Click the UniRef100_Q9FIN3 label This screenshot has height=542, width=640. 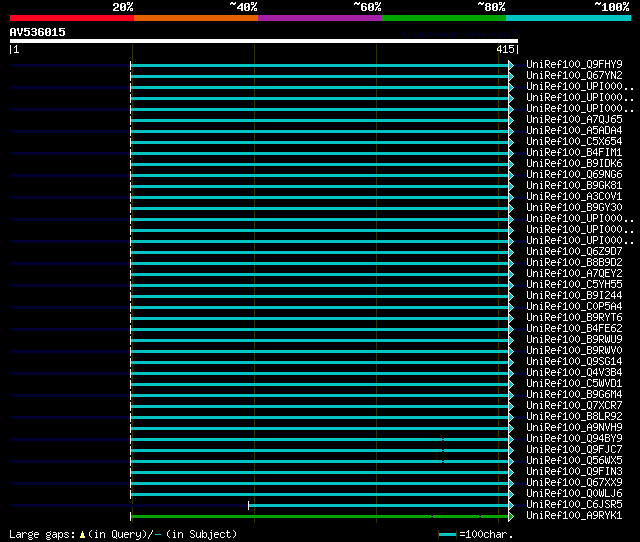click(x=574, y=472)
